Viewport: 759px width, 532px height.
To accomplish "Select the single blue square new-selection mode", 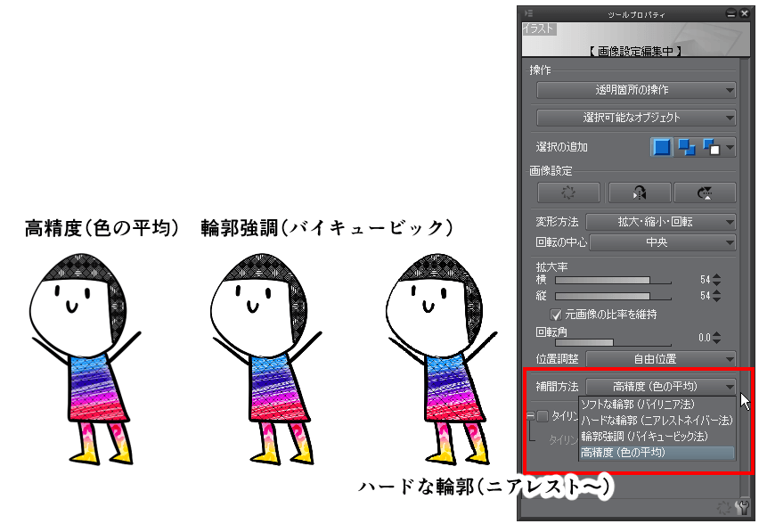I will (x=661, y=147).
